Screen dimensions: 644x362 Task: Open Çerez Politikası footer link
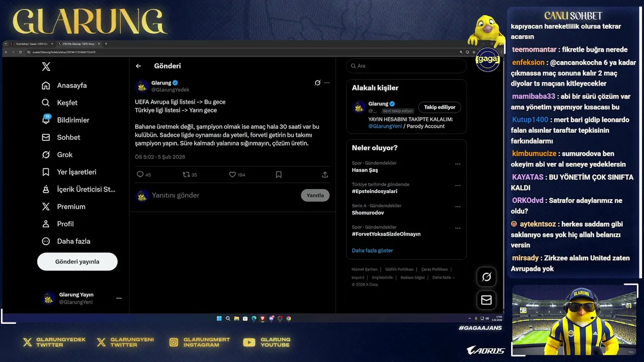click(x=435, y=269)
